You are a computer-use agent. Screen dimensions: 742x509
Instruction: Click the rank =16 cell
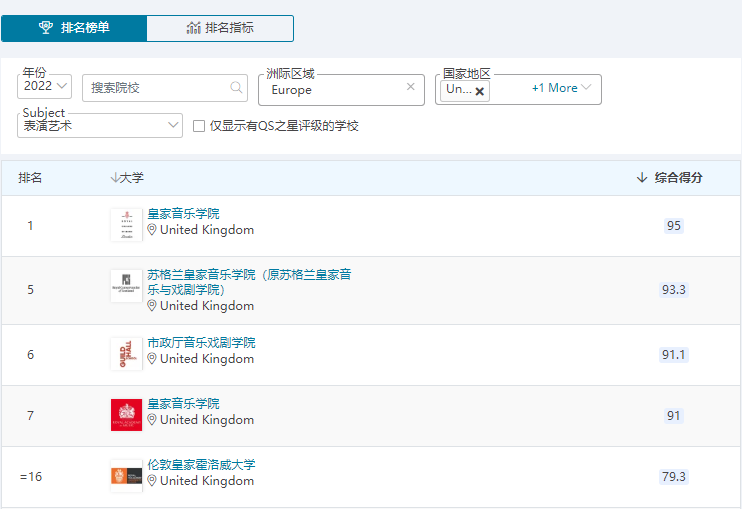click(x=31, y=477)
